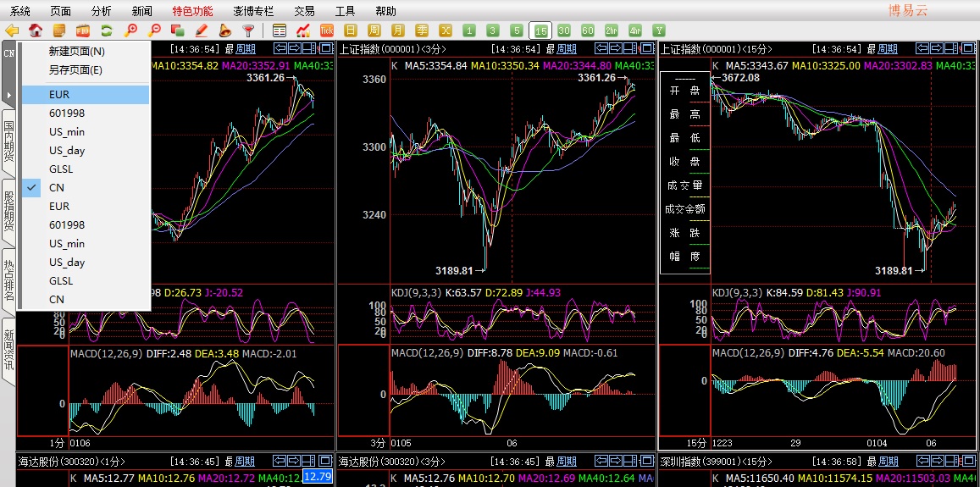Switch to daily period 日 icon
The height and width of the screenshot is (487, 980).
351,30
